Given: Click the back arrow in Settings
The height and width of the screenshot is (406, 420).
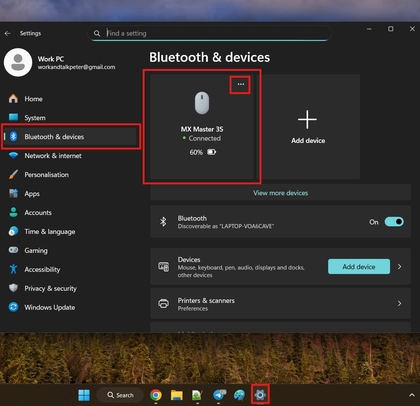Looking at the screenshot, I should [x=8, y=33].
